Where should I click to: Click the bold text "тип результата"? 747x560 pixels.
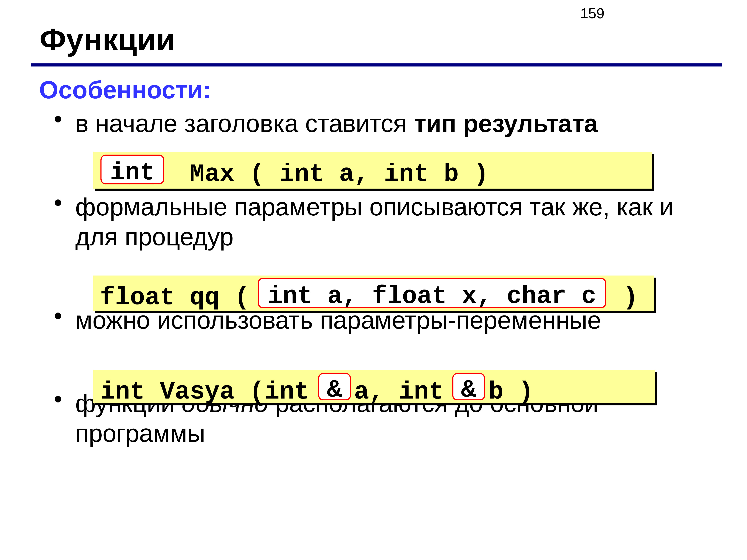[506, 125]
